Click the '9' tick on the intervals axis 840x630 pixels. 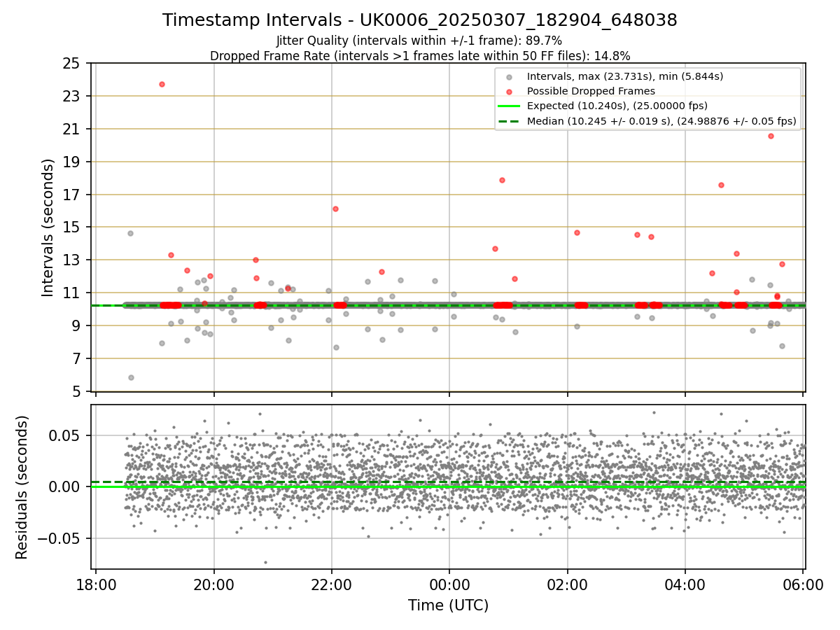pos(76,326)
